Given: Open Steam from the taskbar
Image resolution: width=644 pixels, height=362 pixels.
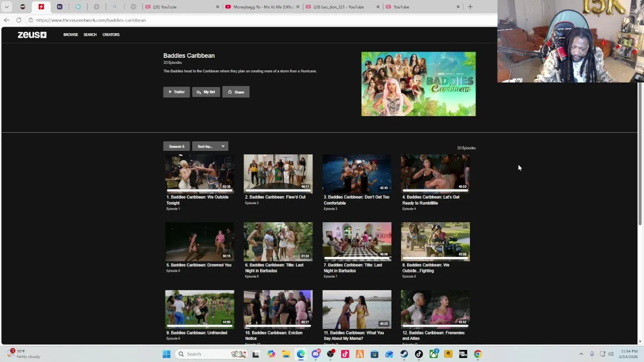Looking at the screenshot, I should tap(404, 354).
